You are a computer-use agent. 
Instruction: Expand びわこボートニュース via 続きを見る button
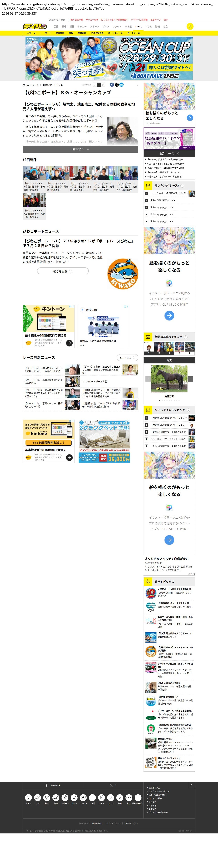(63, 271)
